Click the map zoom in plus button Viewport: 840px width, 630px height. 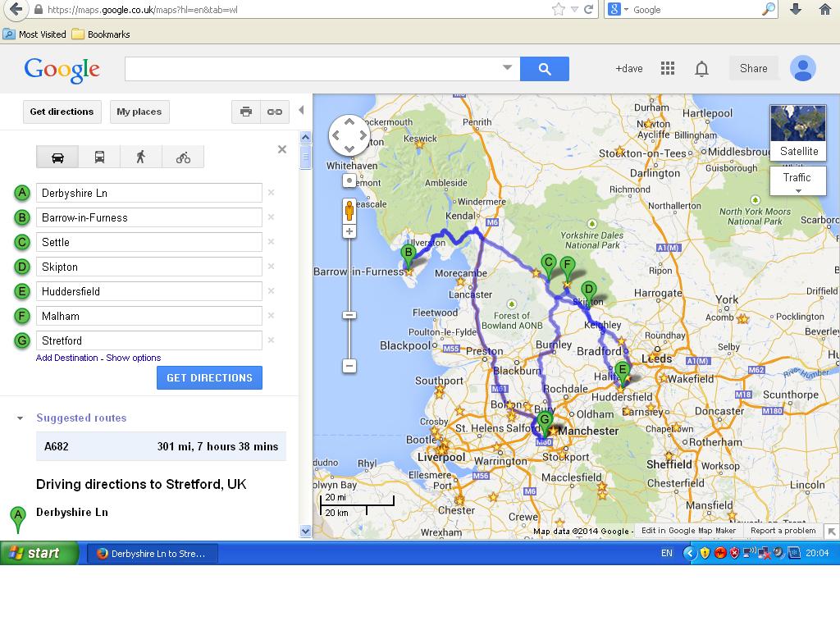coord(349,231)
